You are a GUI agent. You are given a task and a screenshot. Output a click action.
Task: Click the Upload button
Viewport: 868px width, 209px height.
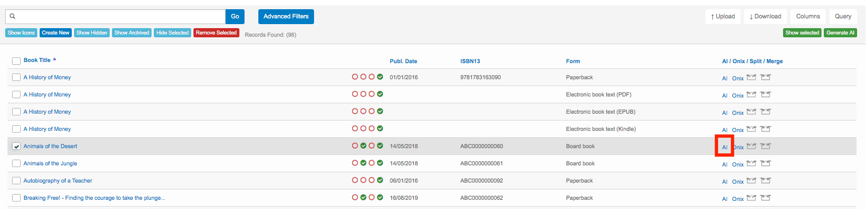(x=722, y=17)
